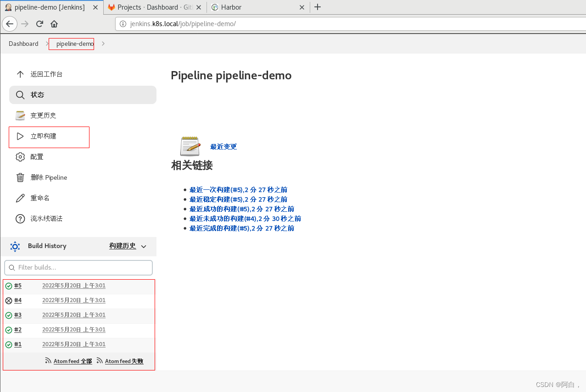Close the pipeline-demo [Jenkins] tab
This screenshot has width=586, height=392.
point(95,7)
